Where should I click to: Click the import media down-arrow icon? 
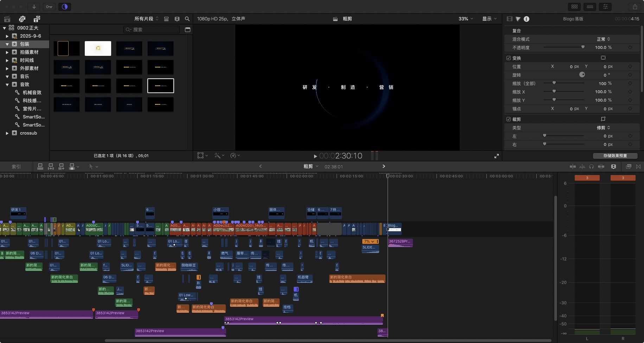[x=34, y=7]
